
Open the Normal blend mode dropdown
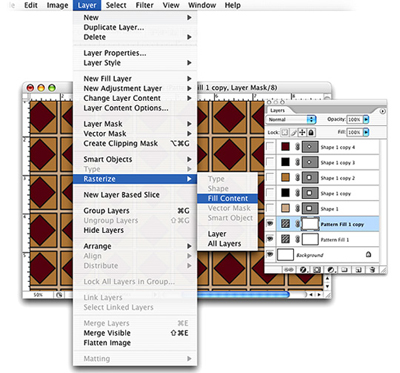pos(291,119)
